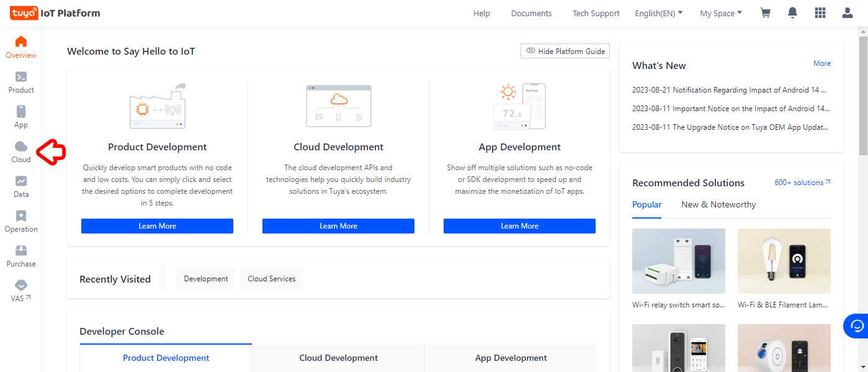Viewport: 868px width, 372px height.
Task: Click Learn More under App Development
Action: tap(519, 226)
